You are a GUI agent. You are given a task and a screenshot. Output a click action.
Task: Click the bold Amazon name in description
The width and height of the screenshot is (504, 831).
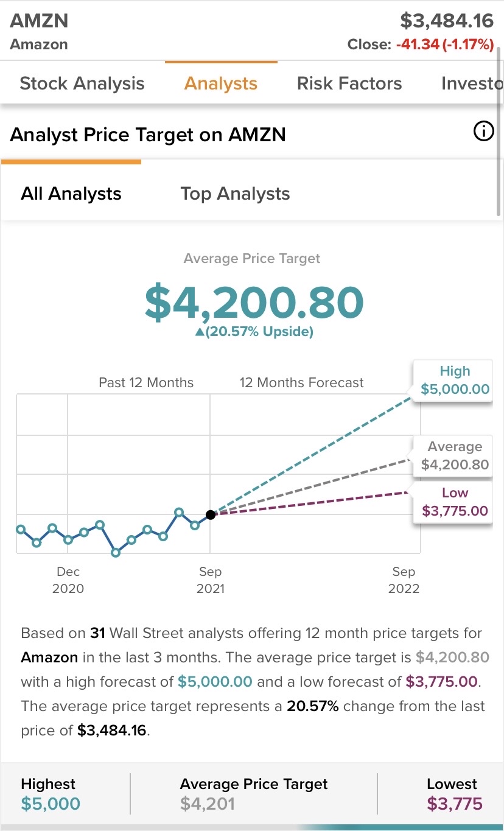tap(49, 657)
